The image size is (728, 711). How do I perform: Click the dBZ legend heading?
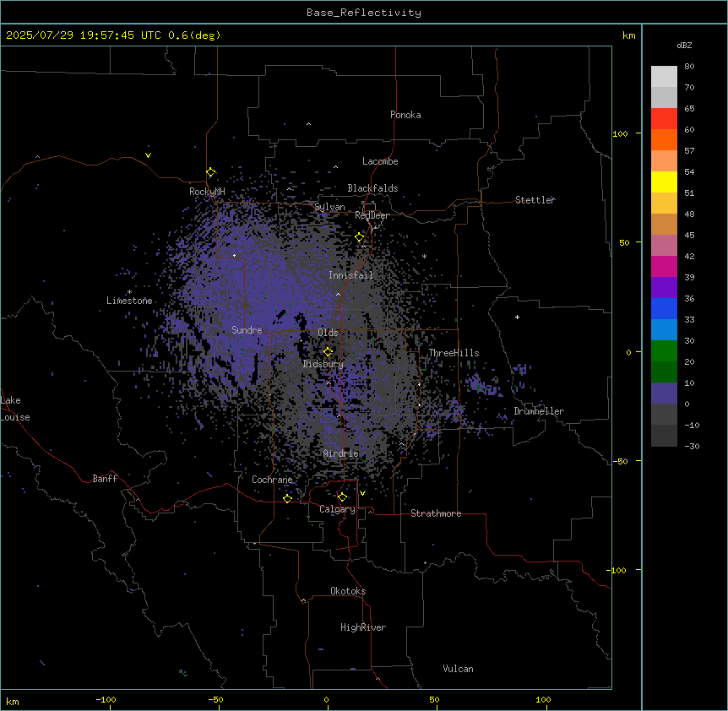pyautogui.click(x=684, y=45)
